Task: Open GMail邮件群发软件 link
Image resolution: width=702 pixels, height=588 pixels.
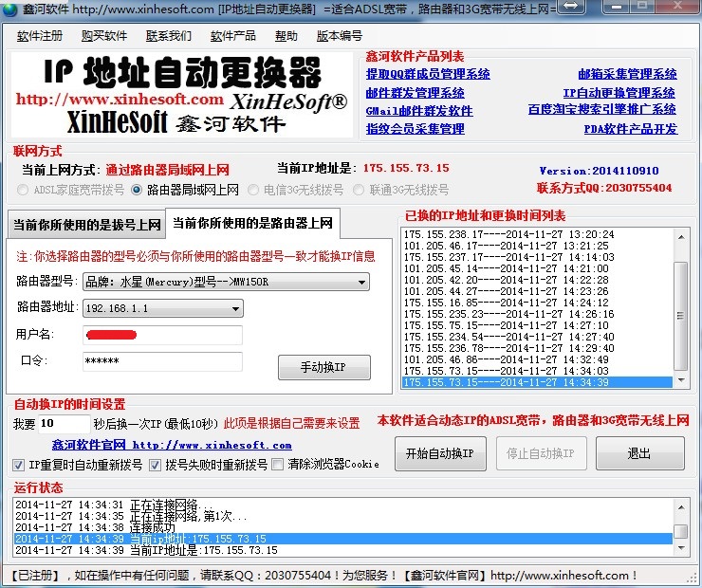Action: tap(419, 111)
